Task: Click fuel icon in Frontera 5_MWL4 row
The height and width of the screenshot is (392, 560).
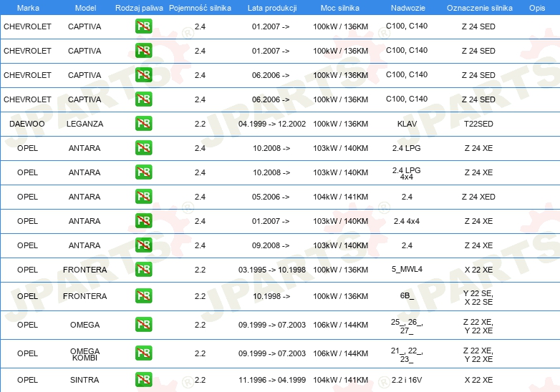Action: [x=143, y=269]
